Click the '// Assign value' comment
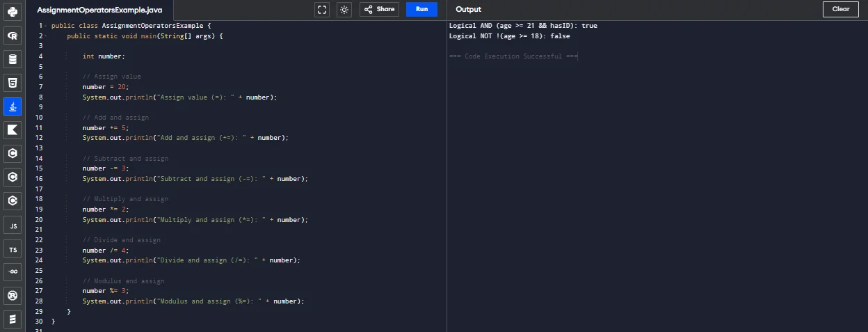This screenshot has width=868, height=332. pyautogui.click(x=112, y=77)
